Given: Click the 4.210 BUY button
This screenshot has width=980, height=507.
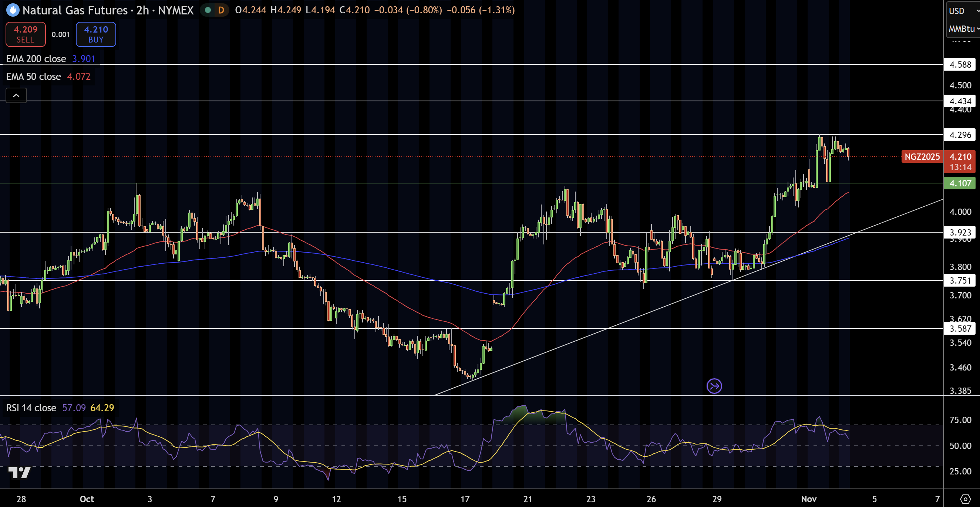Looking at the screenshot, I should click(x=96, y=34).
